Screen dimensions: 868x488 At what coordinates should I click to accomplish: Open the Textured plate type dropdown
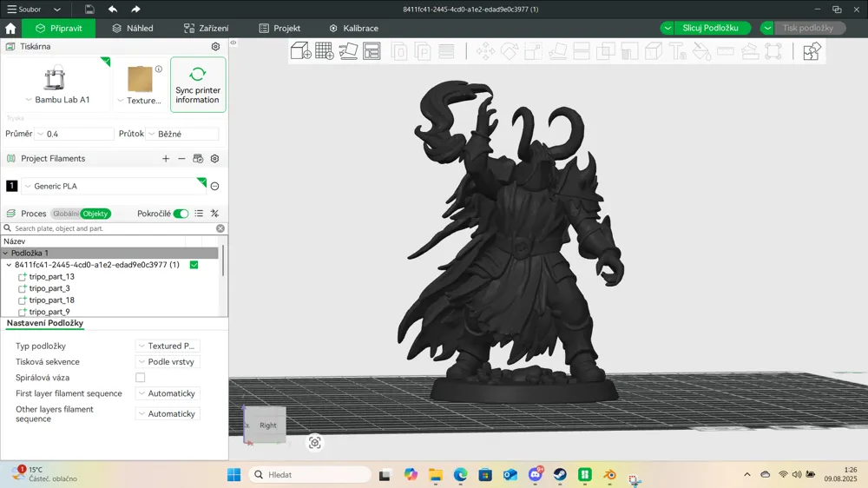140,100
